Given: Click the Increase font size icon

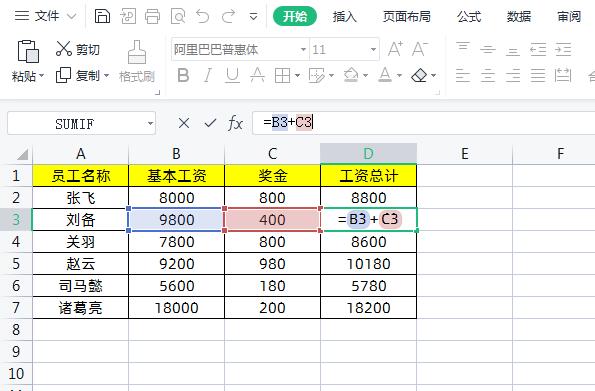Looking at the screenshot, I should tap(395, 49).
